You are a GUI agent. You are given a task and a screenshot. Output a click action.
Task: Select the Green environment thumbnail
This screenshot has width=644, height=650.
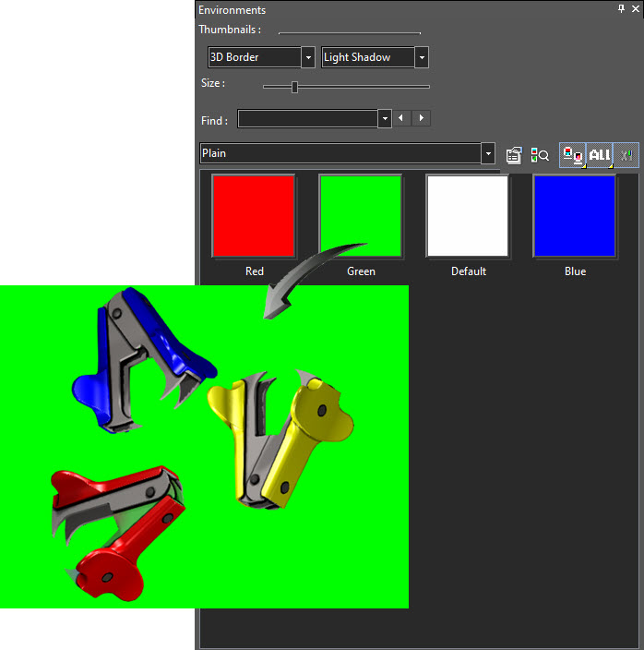click(x=361, y=216)
